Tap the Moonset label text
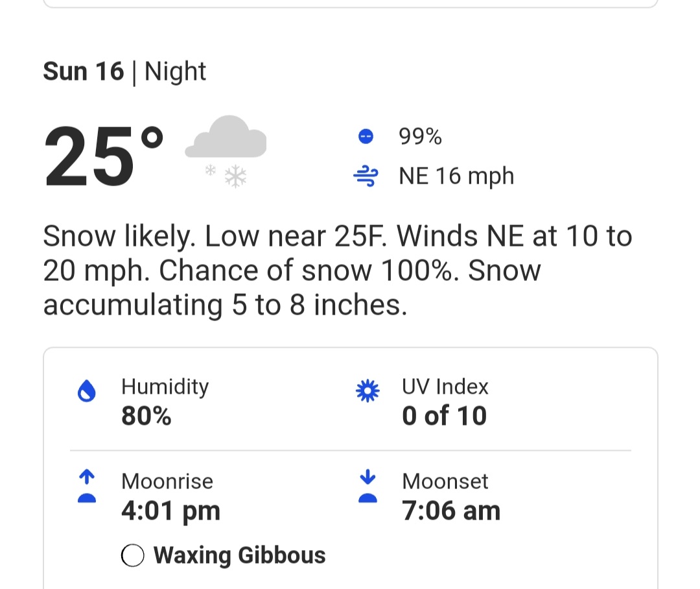The width and height of the screenshot is (700, 589). [x=445, y=481]
